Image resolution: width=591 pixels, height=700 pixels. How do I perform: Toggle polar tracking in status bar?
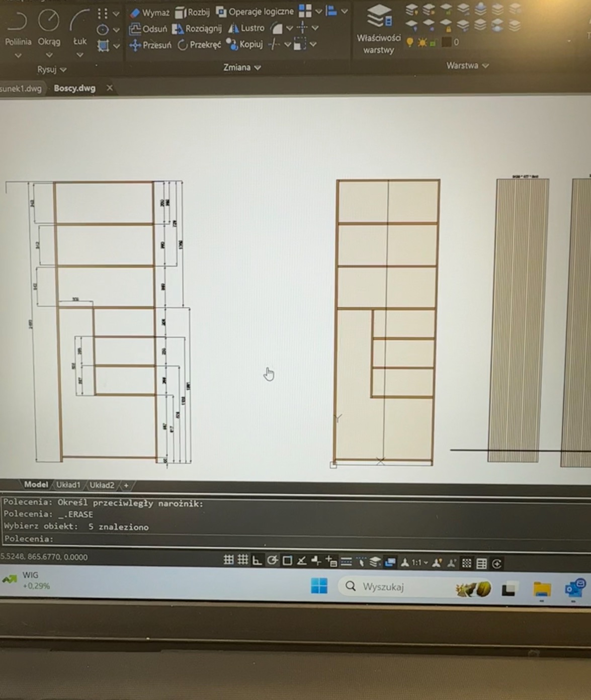pos(272,561)
